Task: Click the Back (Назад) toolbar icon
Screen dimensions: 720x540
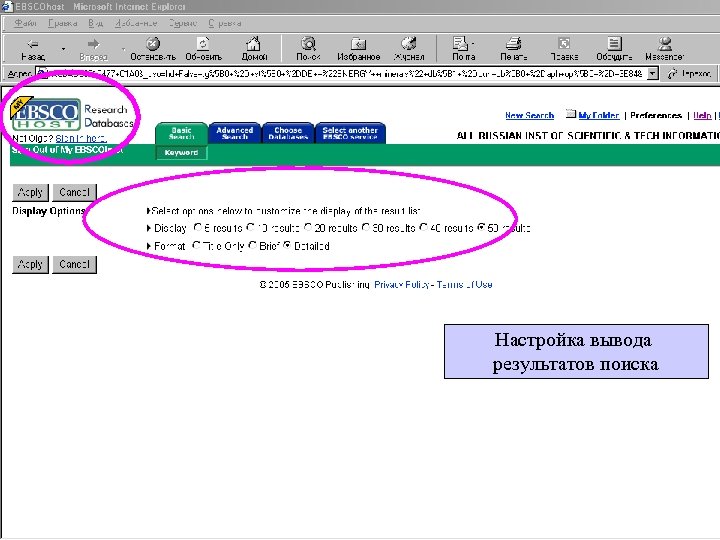Action: coord(33,44)
